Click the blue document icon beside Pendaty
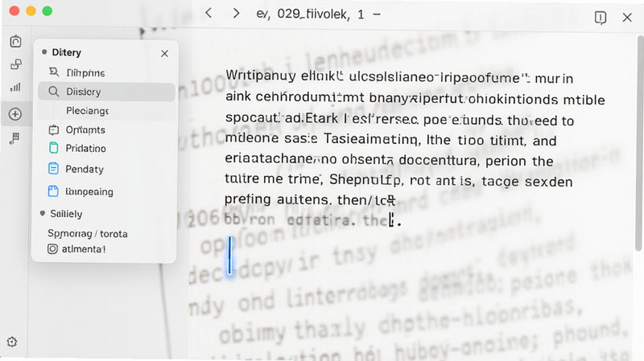This screenshot has height=361, width=644. [53, 168]
